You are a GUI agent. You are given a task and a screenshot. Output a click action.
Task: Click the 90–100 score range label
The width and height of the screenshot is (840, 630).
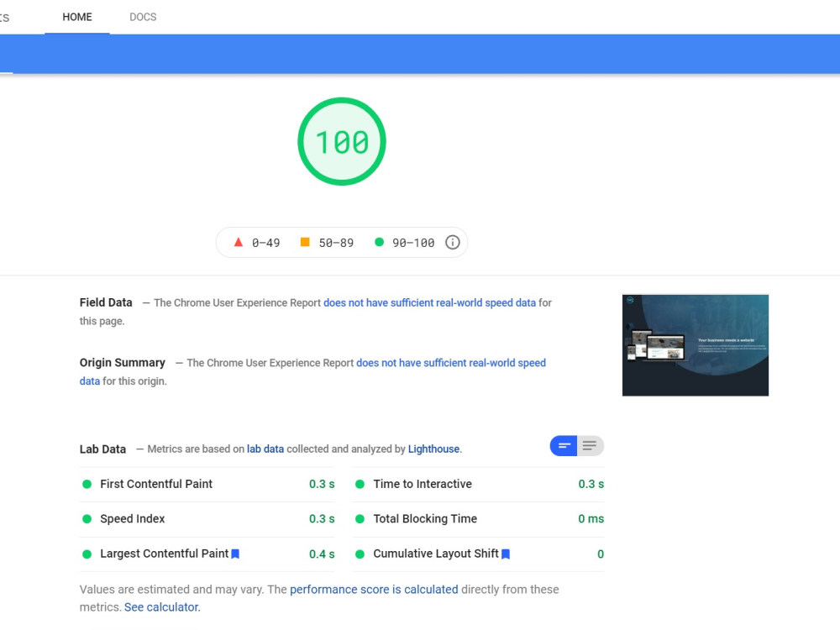pyautogui.click(x=413, y=243)
